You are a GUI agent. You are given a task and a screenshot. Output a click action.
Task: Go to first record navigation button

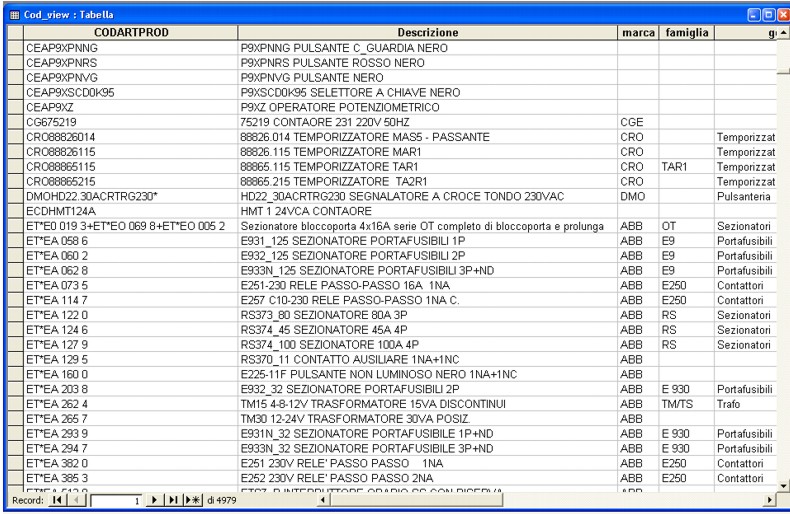(x=57, y=500)
